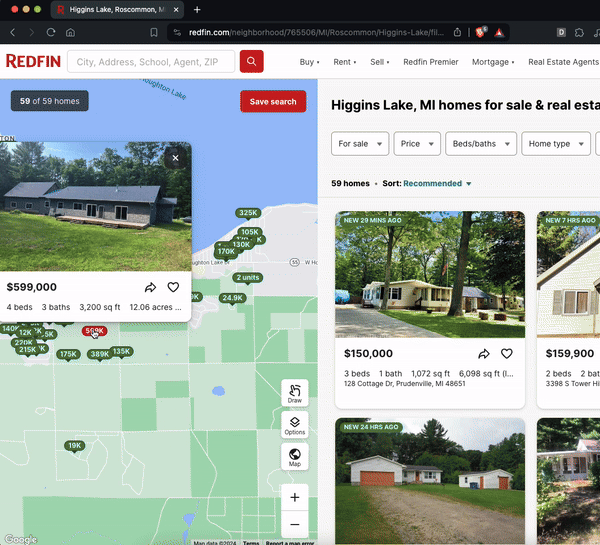This screenshot has width=600, height=545.
Task: Reload the page with the refresh icon
Action: coord(51,33)
